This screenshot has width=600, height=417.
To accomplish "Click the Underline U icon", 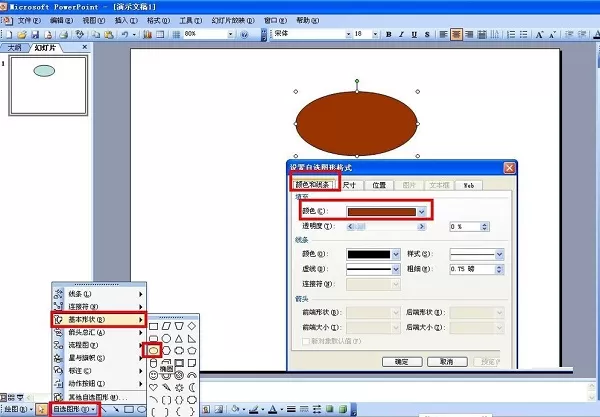I will point(414,34).
